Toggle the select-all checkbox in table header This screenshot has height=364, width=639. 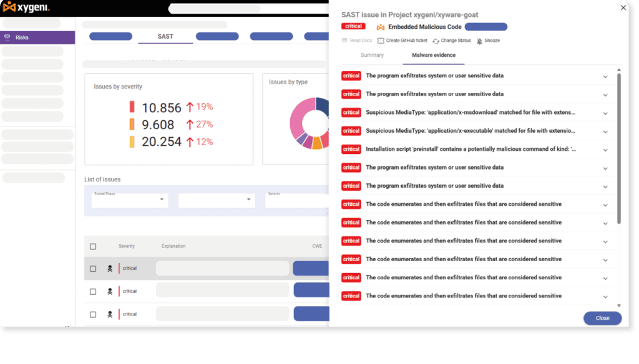(93, 246)
